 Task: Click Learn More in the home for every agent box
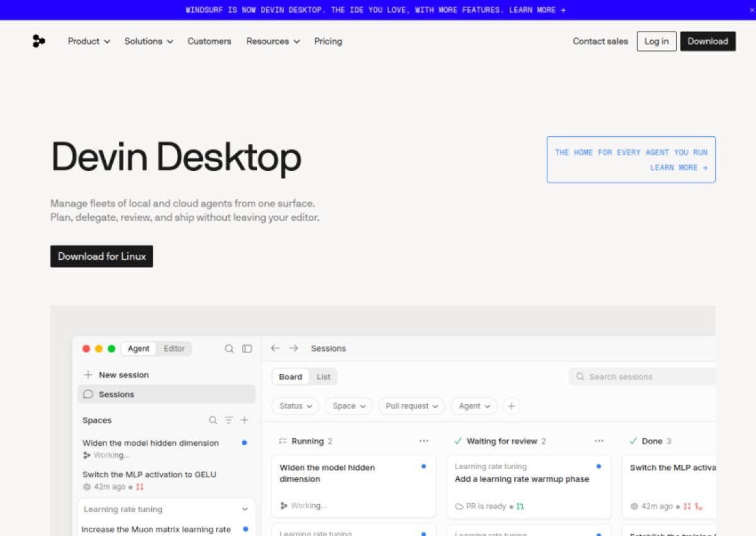click(679, 168)
